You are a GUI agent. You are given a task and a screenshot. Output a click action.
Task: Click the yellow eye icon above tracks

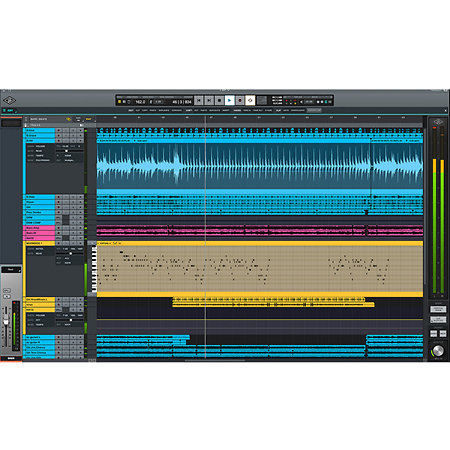coord(69,119)
